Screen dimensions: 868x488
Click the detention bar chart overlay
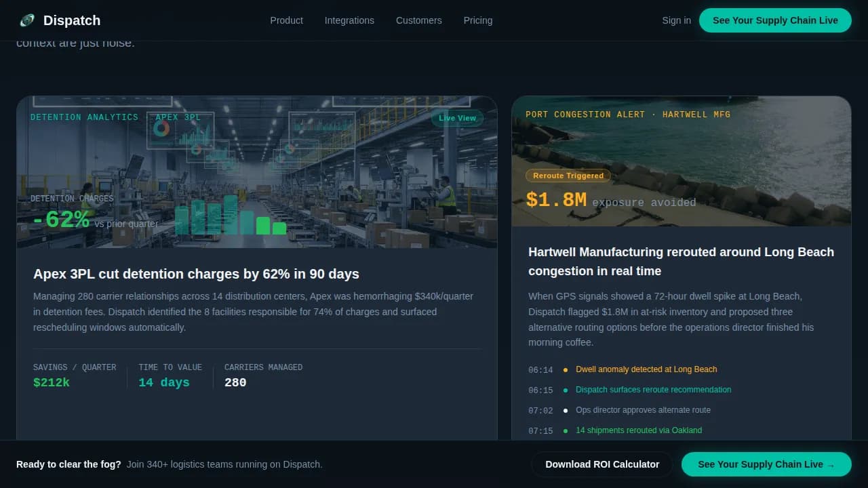pyautogui.click(x=231, y=215)
